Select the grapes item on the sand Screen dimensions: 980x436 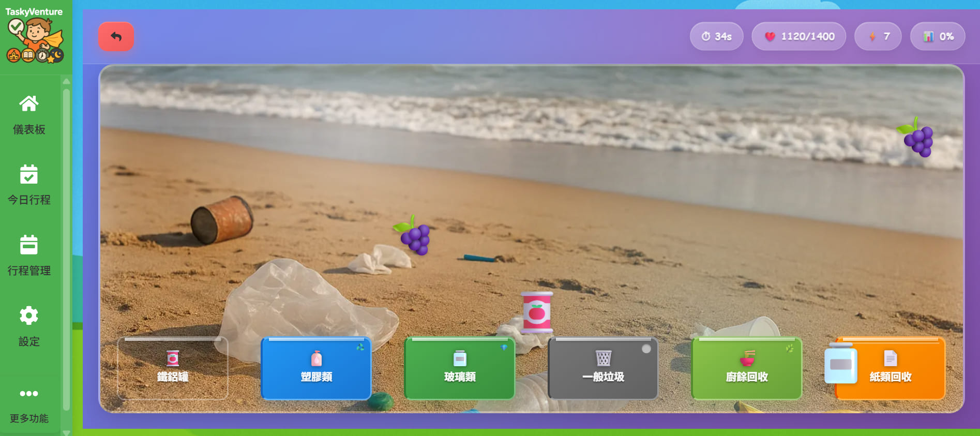pos(413,236)
